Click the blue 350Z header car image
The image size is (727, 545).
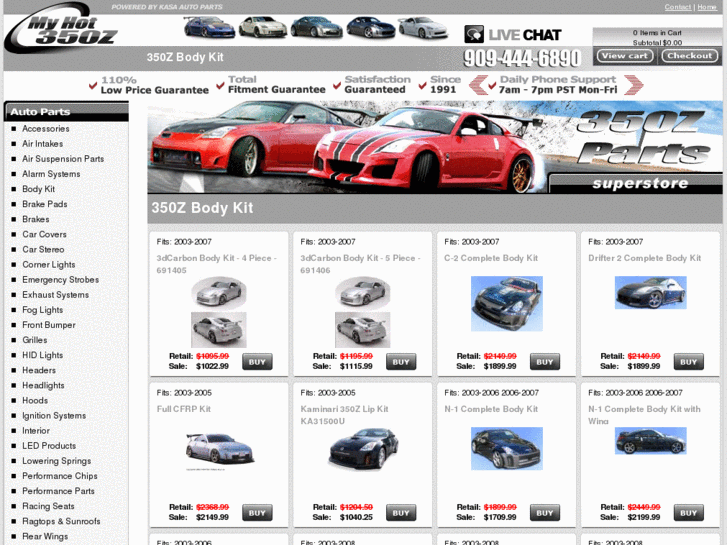(210, 27)
